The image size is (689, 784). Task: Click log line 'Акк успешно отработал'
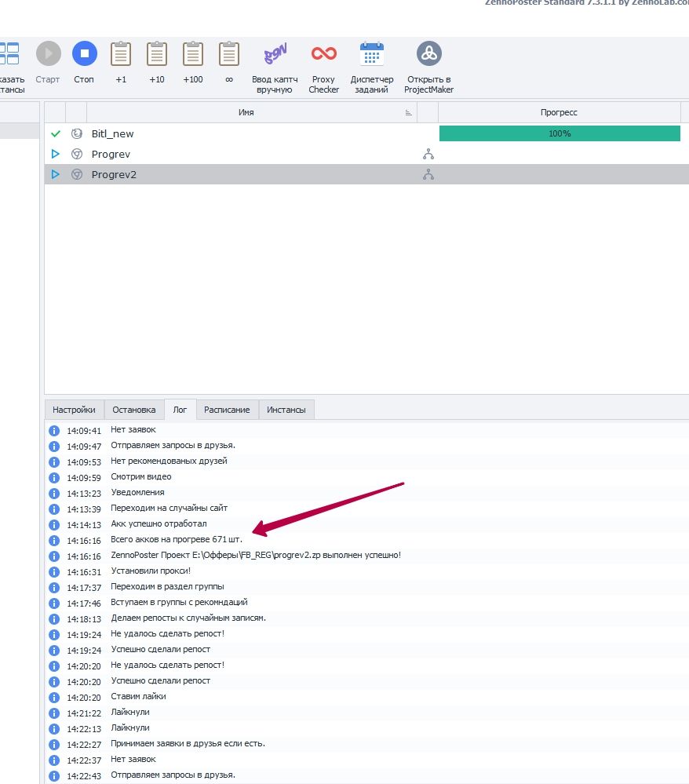click(159, 523)
